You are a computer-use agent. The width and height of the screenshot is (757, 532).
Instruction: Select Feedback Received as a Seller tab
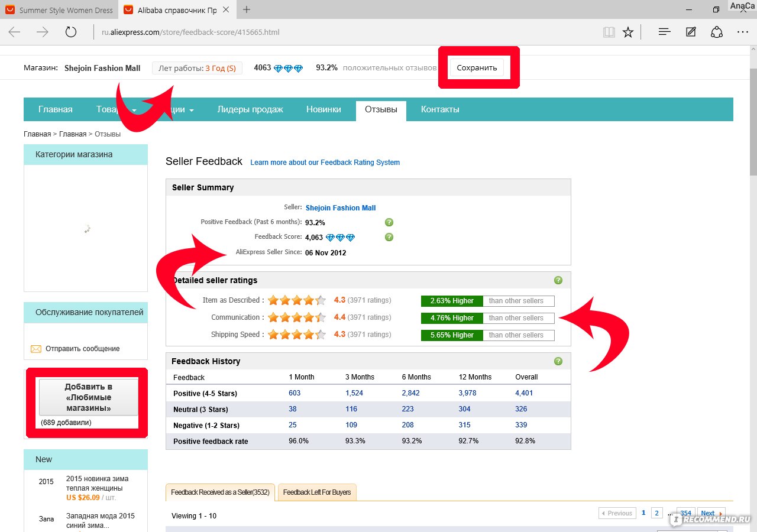[x=221, y=492]
